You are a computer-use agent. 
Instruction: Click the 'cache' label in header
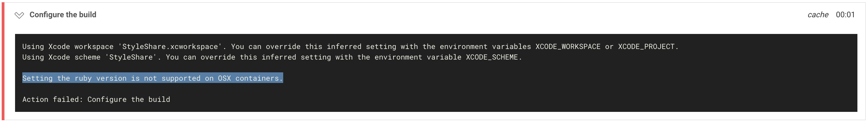818,15
